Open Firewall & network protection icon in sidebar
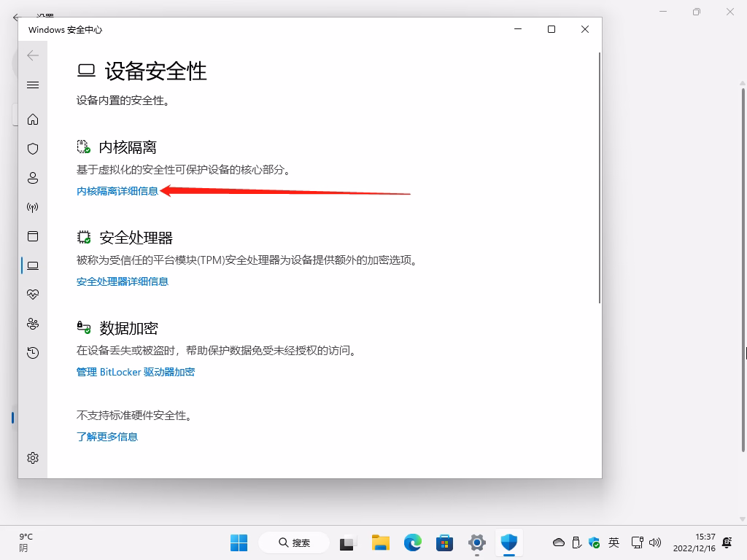Viewport: 747px width, 560px height. [32, 206]
